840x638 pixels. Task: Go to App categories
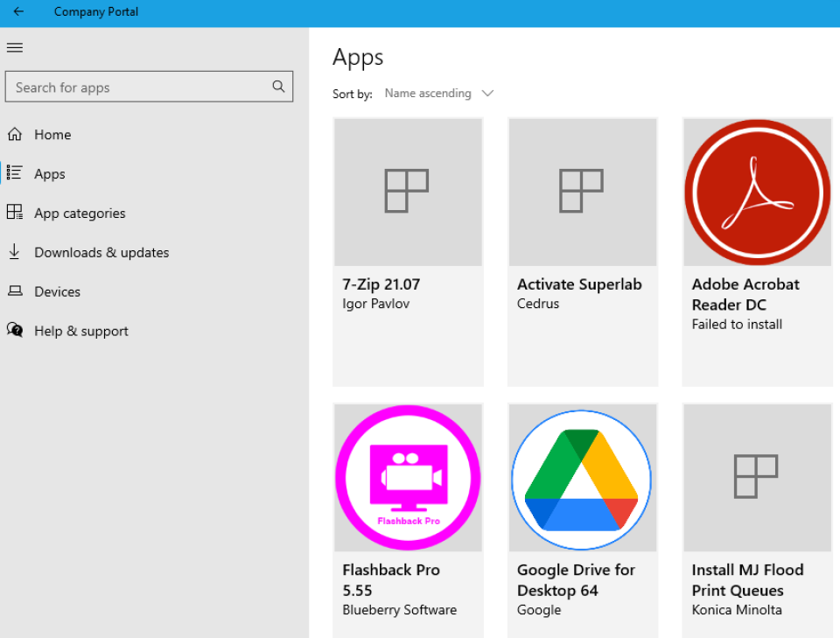[x=80, y=214]
